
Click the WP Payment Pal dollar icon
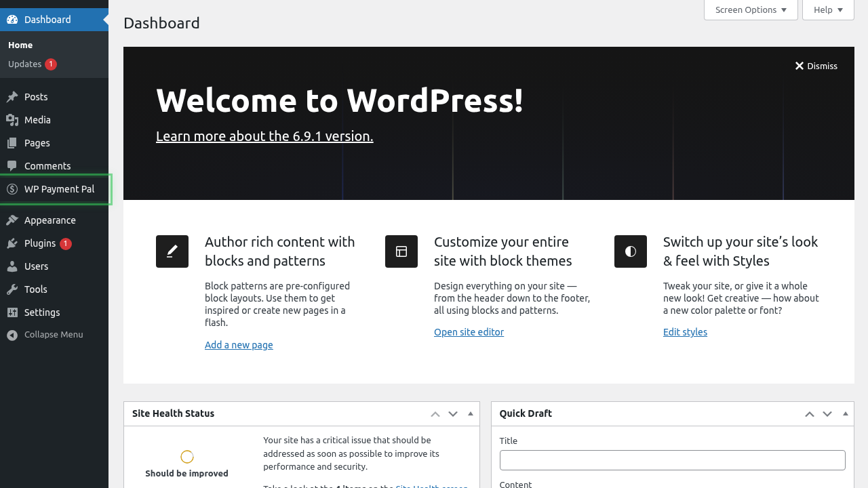(x=12, y=189)
